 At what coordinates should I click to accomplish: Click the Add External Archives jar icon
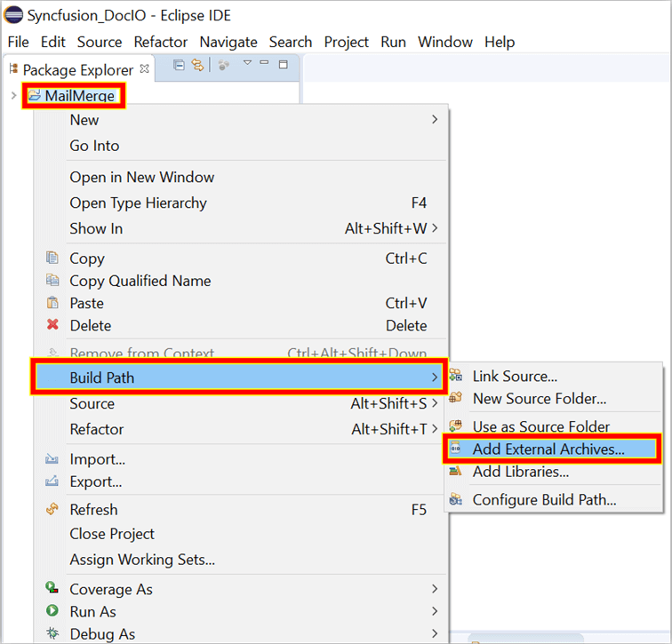pos(456,449)
